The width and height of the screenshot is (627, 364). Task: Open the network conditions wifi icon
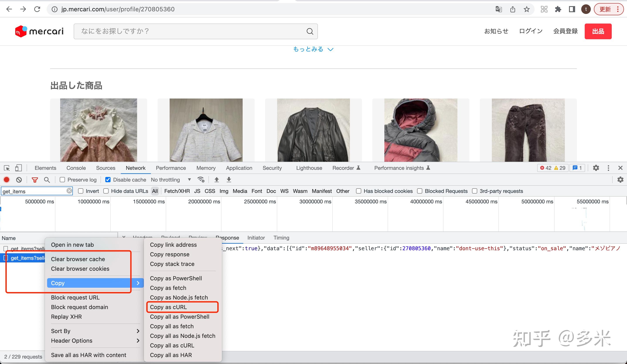[201, 180]
